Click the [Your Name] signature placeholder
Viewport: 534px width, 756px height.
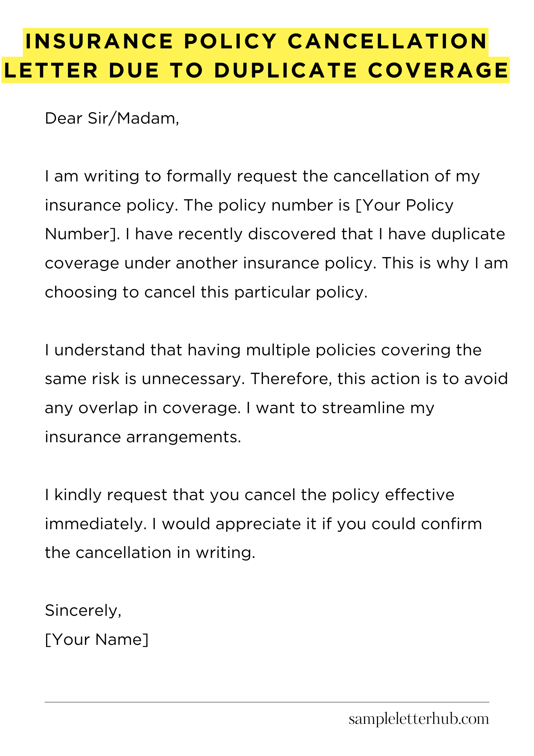pyautogui.click(x=97, y=640)
